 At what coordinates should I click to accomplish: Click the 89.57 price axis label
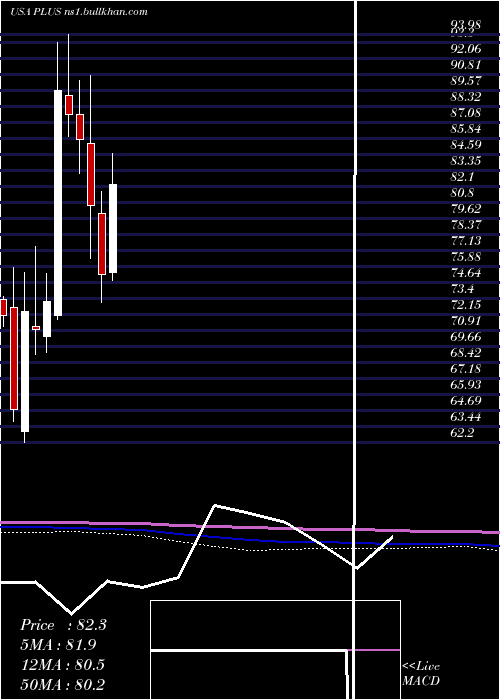466,80
